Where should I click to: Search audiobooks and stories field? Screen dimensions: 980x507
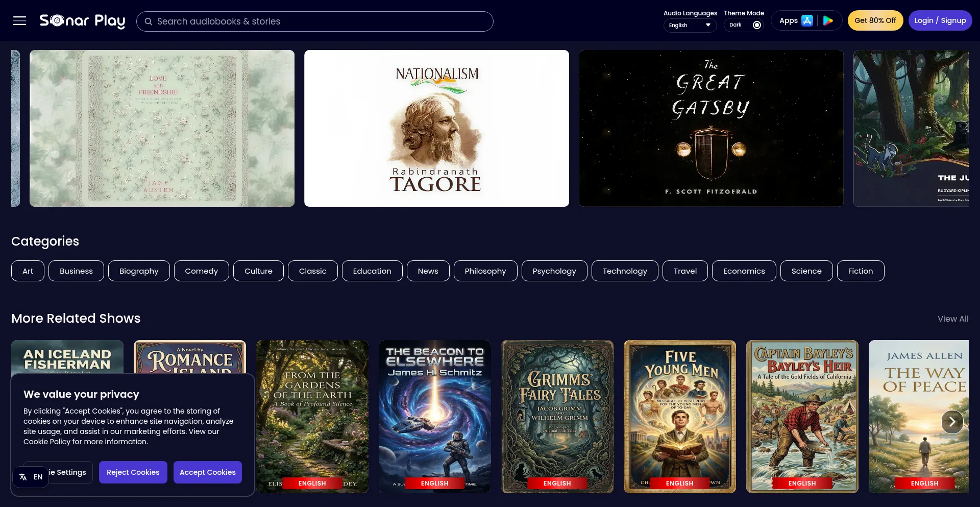pyautogui.click(x=315, y=21)
